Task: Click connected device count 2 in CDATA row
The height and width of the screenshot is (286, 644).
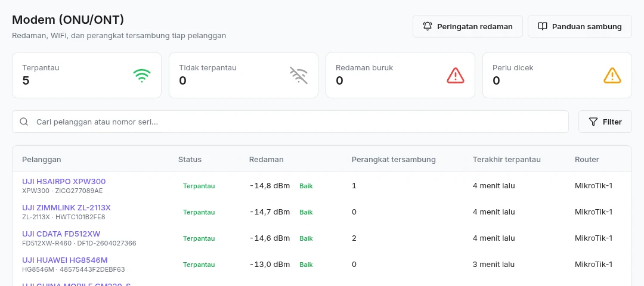Action: click(354, 238)
